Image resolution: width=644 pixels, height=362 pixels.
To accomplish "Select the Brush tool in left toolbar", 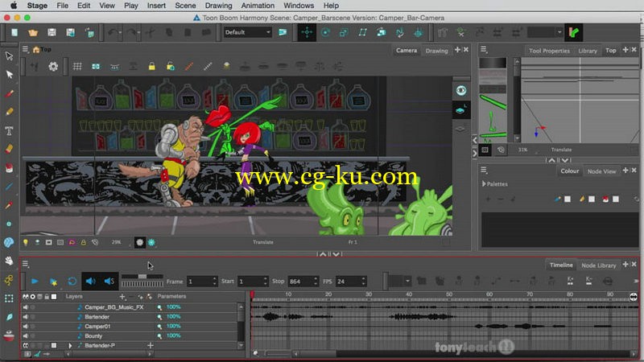I will 9,93.
